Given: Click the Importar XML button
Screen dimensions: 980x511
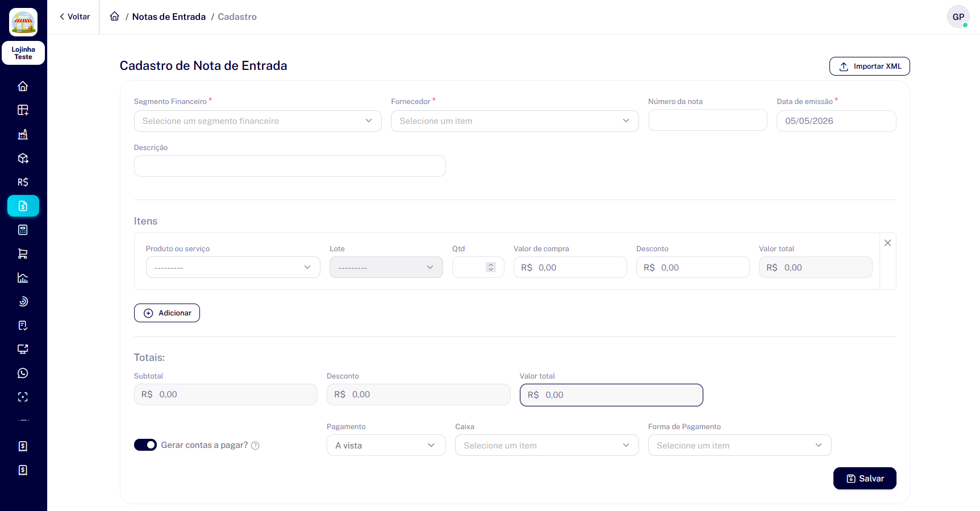Looking at the screenshot, I should (869, 66).
